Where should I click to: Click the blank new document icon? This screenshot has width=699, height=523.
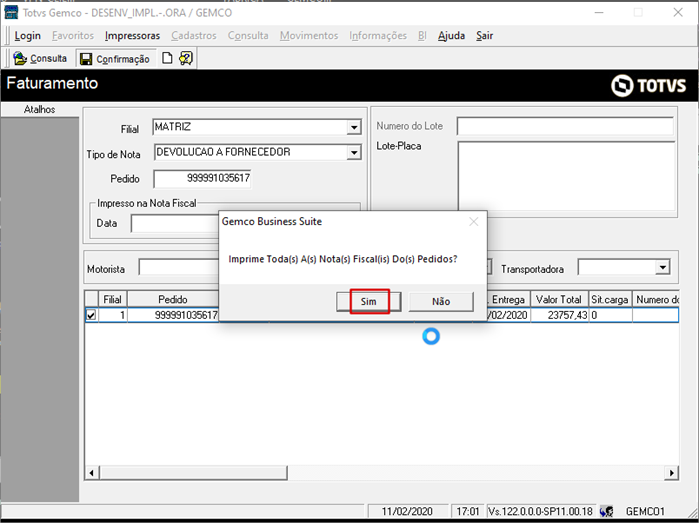coord(167,58)
